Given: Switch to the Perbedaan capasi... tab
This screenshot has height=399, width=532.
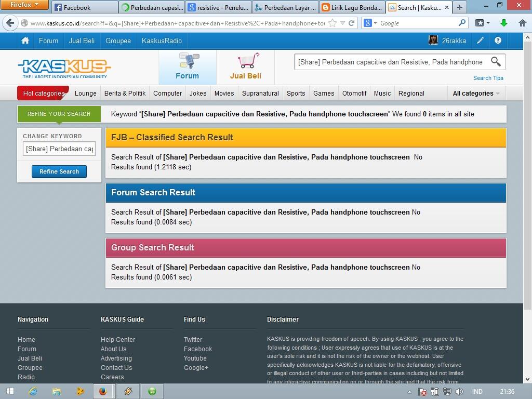Looking at the screenshot, I should click(x=152, y=7).
